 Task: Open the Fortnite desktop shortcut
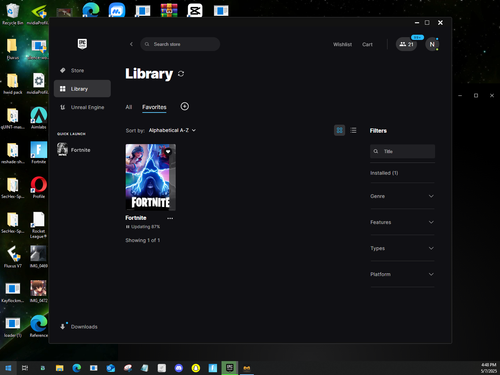click(x=39, y=152)
